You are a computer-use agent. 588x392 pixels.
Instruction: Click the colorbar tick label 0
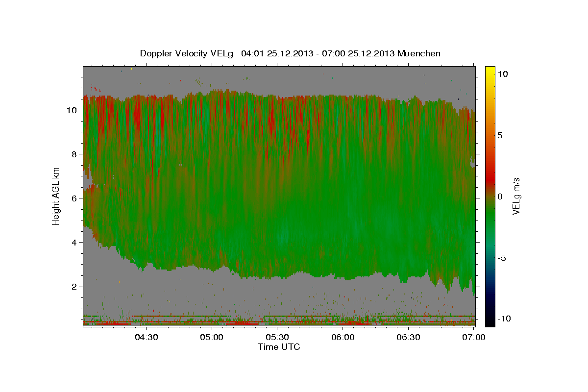(x=501, y=196)
